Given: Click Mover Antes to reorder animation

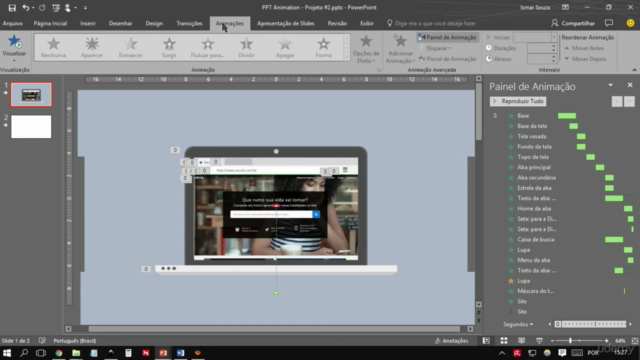Looking at the screenshot, I should 584,48.
